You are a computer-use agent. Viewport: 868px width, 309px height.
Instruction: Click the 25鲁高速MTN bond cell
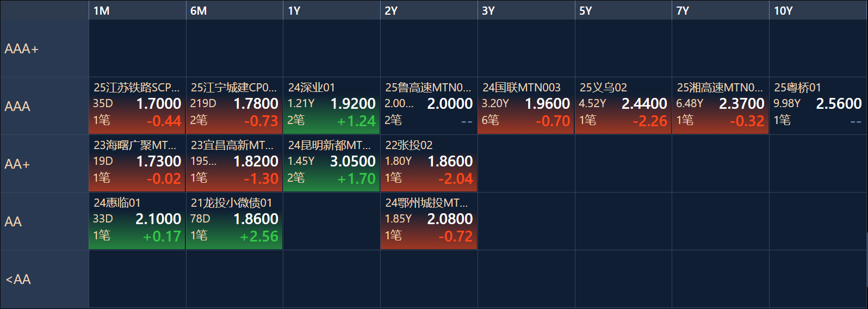click(x=429, y=106)
